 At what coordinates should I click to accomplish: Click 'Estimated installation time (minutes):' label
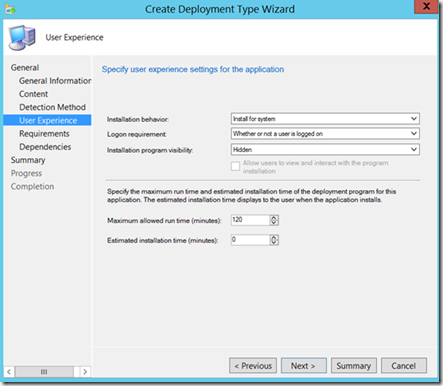click(x=163, y=240)
